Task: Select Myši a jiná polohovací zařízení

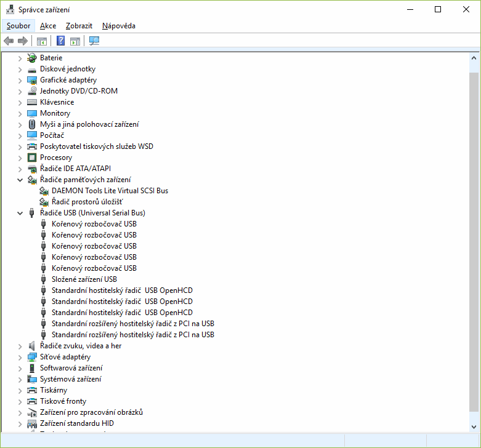Action: point(89,124)
